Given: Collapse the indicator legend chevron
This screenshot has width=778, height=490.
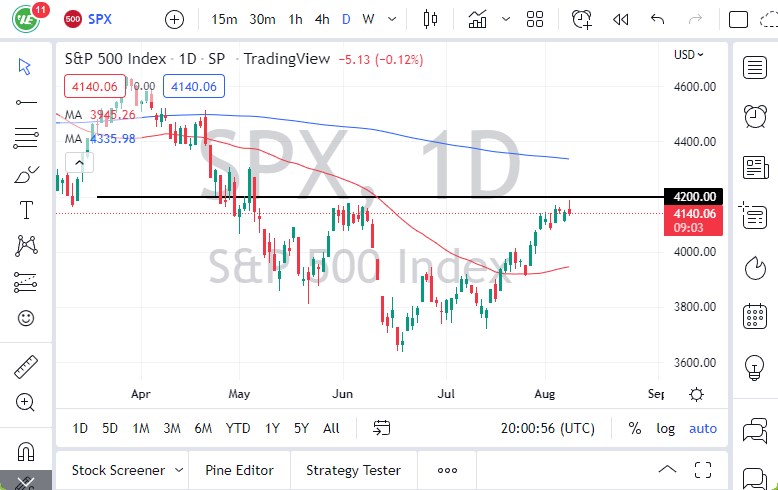Looking at the screenshot, I should point(76,162).
